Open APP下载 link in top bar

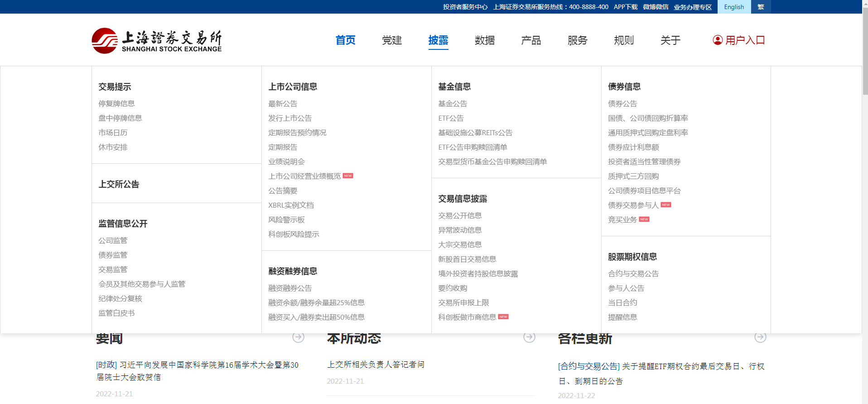coord(626,7)
